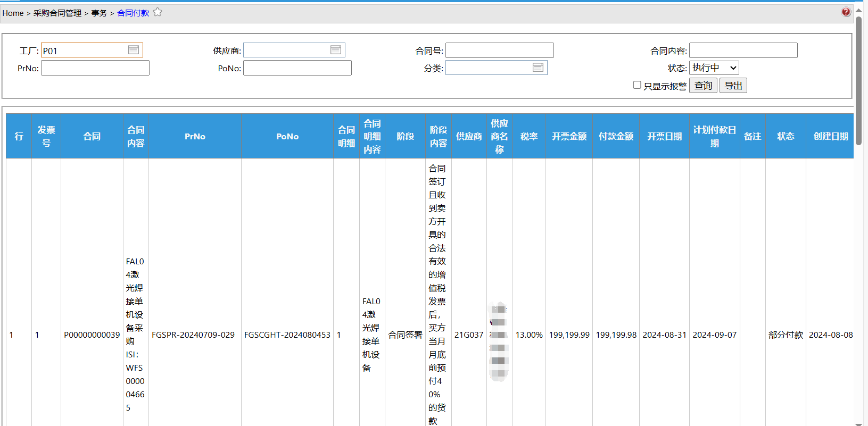The height and width of the screenshot is (426, 868).
Task: Select invoice date cell 2024-08-31
Action: (x=664, y=335)
